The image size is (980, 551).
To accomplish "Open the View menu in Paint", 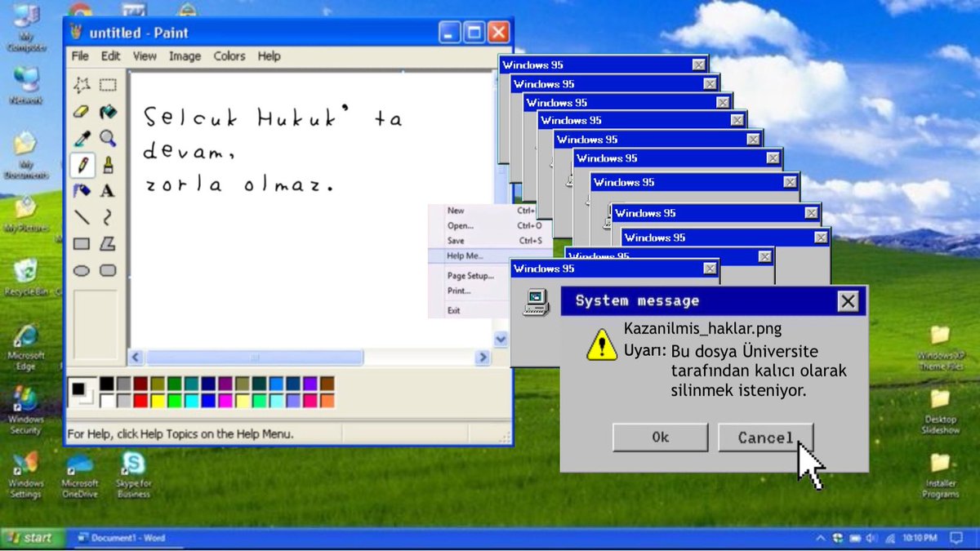I will coord(145,56).
